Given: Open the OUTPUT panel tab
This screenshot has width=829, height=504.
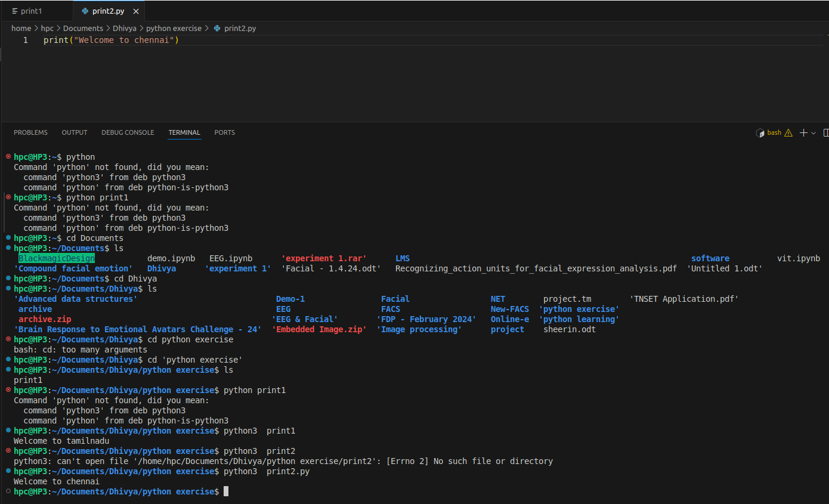Looking at the screenshot, I should [x=75, y=132].
